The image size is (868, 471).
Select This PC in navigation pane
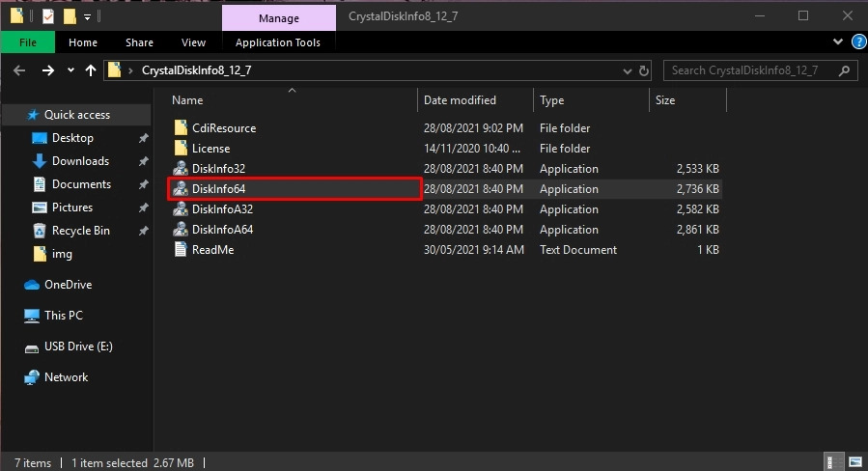[x=63, y=316]
